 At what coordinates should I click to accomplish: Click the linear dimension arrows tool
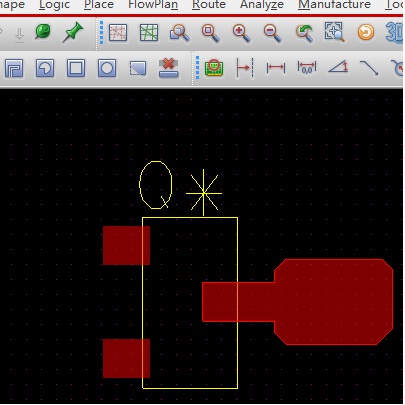coord(276,68)
